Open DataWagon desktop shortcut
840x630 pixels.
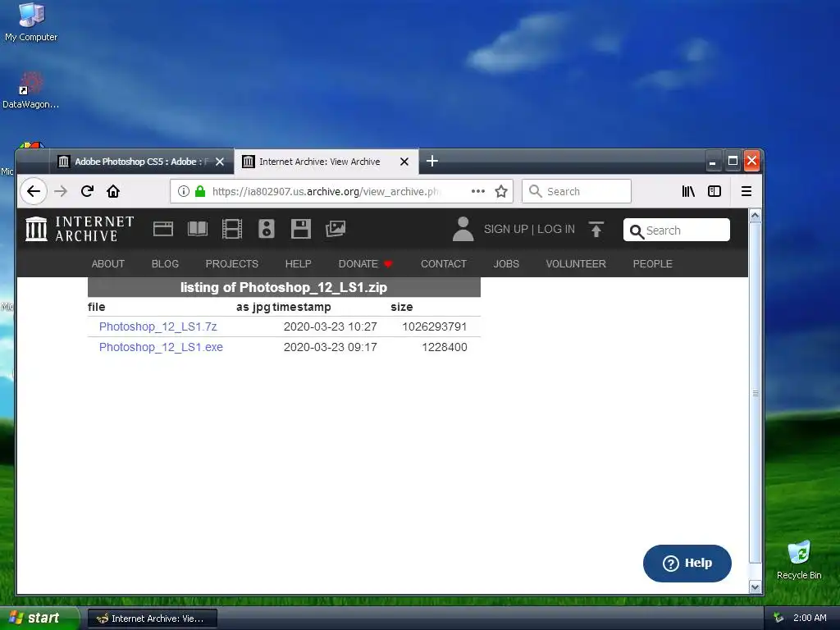click(x=30, y=90)
